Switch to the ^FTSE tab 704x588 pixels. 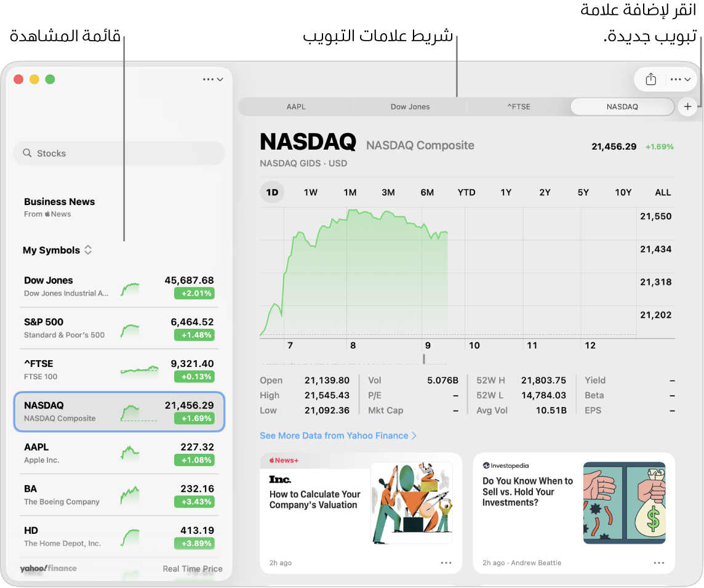[x=519, y=107]
